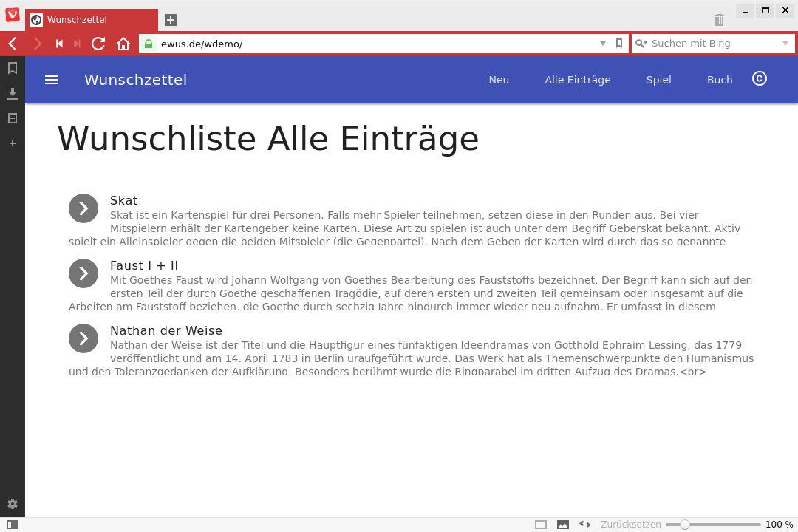Open the Bookmarks panel in the sidebar
This screenshot has width=798, height=532.
point(12,69)
